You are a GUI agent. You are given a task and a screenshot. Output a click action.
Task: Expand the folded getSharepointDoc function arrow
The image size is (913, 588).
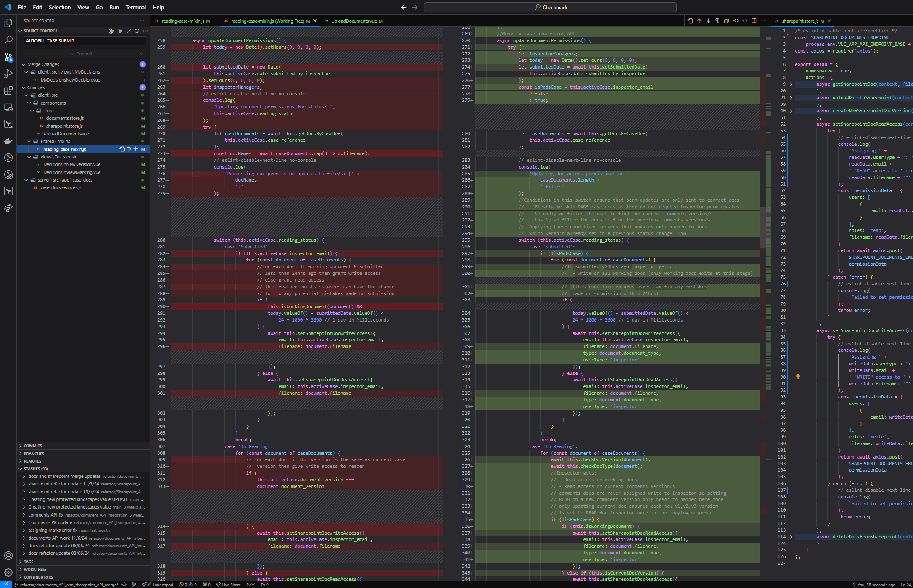791,84
